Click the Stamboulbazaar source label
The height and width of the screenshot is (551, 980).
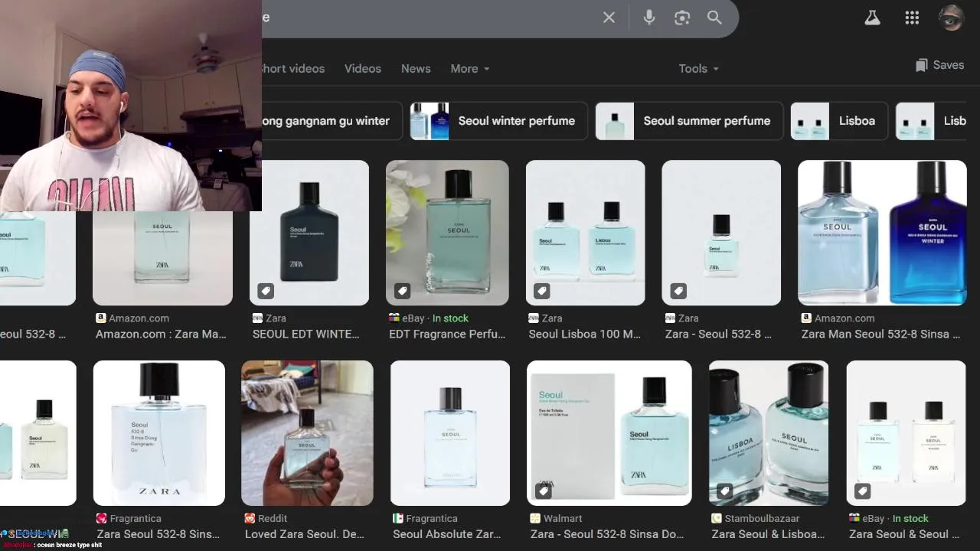(x=763, y=518)
